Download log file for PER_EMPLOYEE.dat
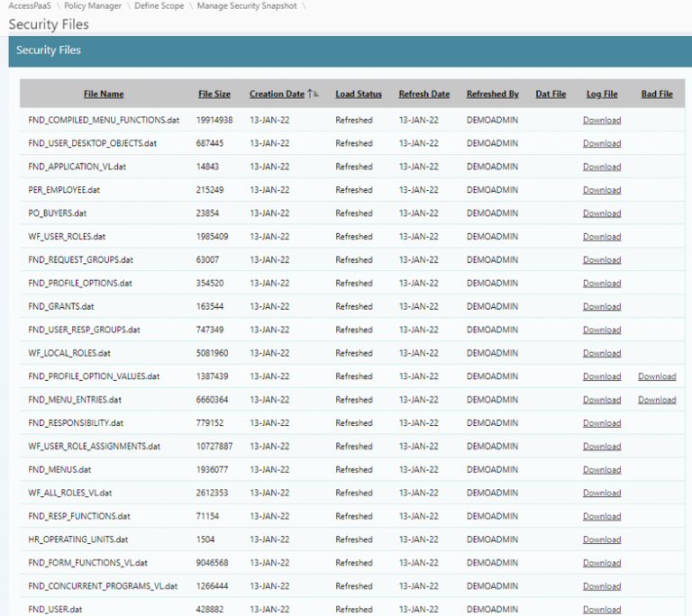The height and width of the screenshot is (616, 692). coord(602,190)
